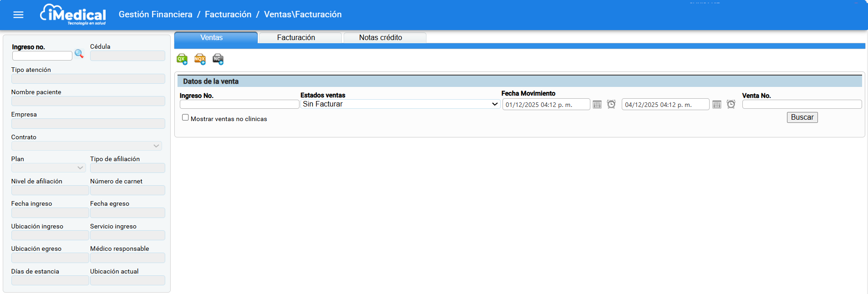This screenshot has width=868, height=294.
Task: Switch to the Notas crédito tab
Action: pos(381,38)
